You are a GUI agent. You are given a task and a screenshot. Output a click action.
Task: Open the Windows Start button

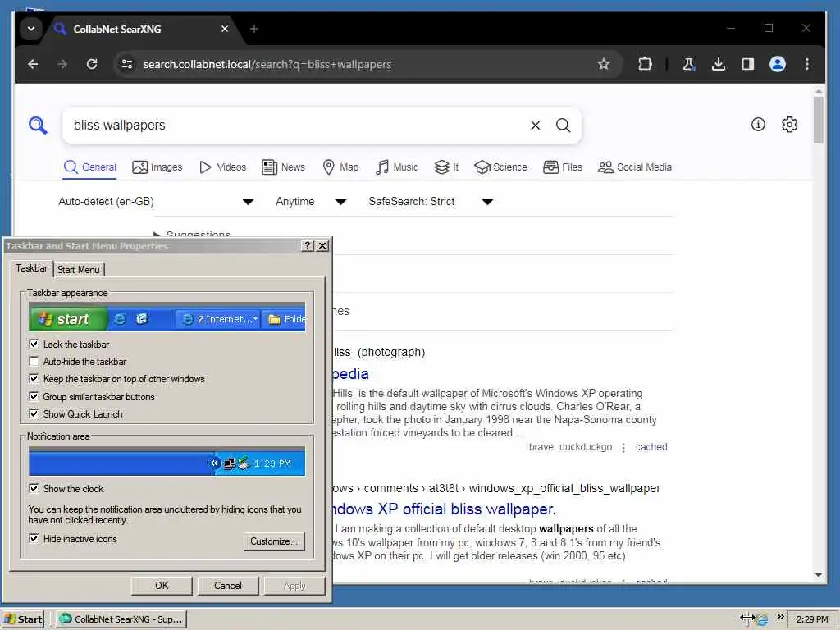pyautogui.click(x=22, y=619)
